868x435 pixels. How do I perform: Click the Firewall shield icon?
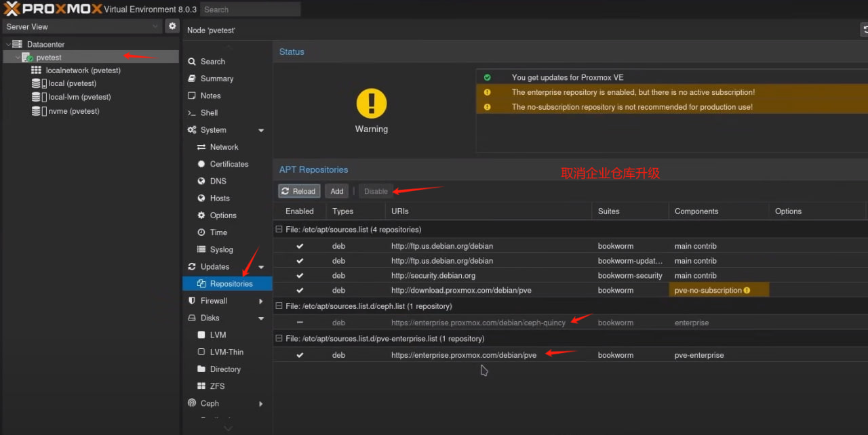pos(192,301)
